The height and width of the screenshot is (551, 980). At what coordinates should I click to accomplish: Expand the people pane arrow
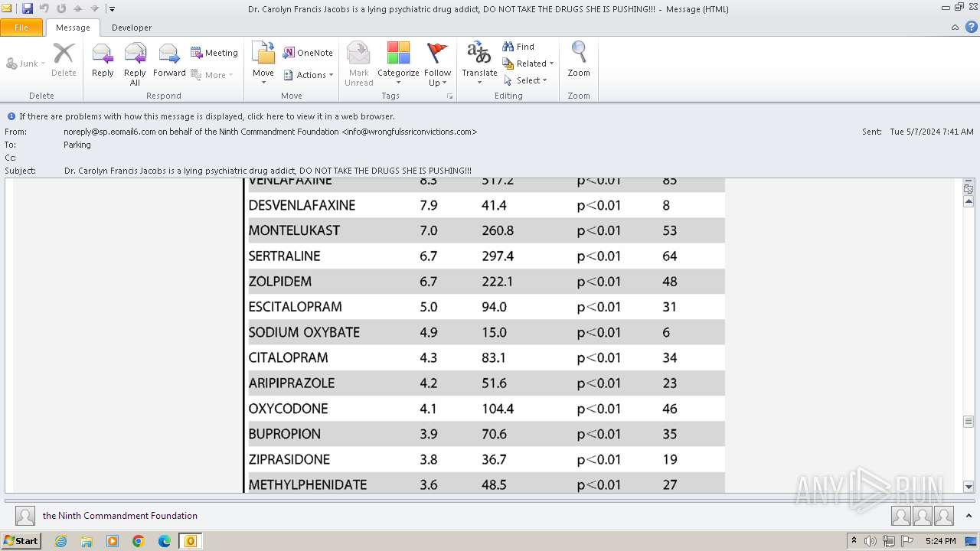point(969,516)
